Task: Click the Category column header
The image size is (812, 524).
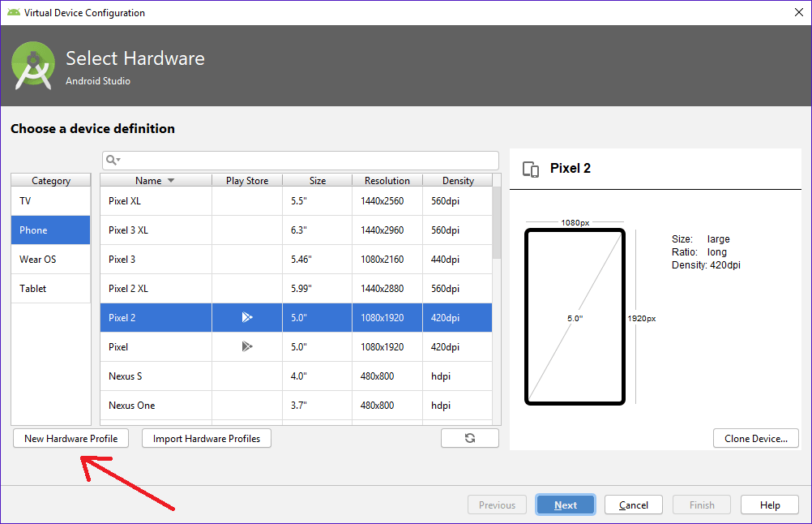Action: (x=51, y=180)
